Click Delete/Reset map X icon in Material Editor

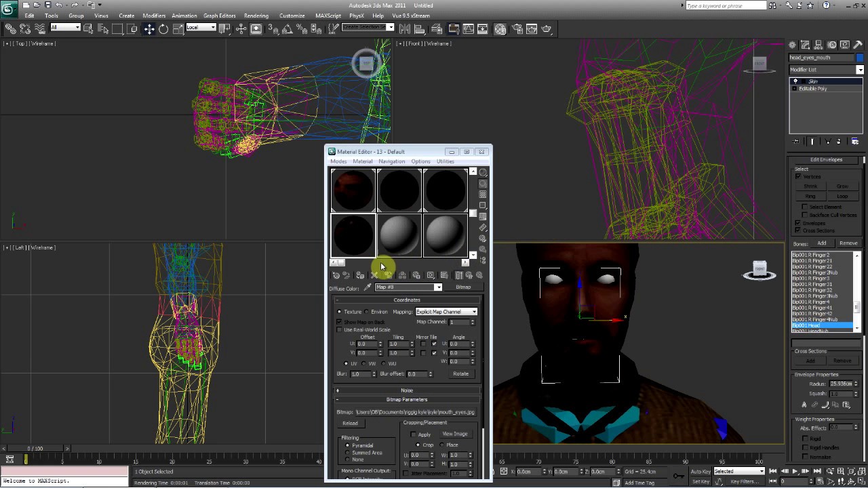[x=374, y=275]
